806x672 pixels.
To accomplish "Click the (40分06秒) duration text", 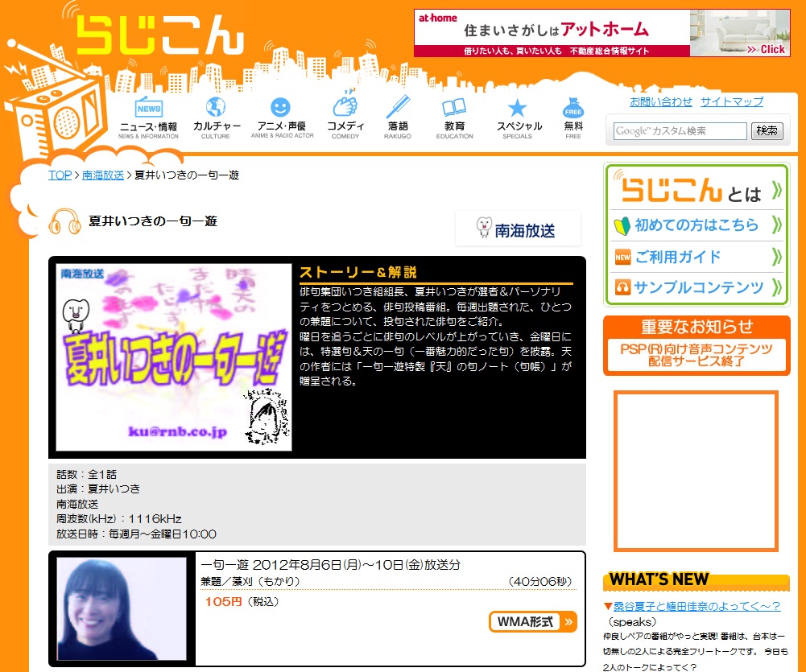I will click(539, 582).
